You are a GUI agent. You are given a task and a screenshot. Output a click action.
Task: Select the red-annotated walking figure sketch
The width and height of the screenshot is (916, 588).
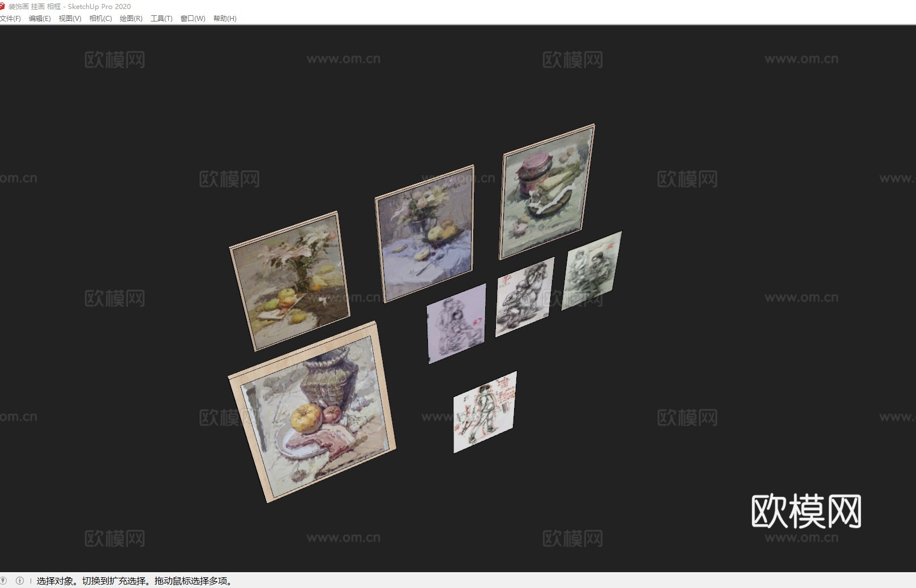[485, 412]
